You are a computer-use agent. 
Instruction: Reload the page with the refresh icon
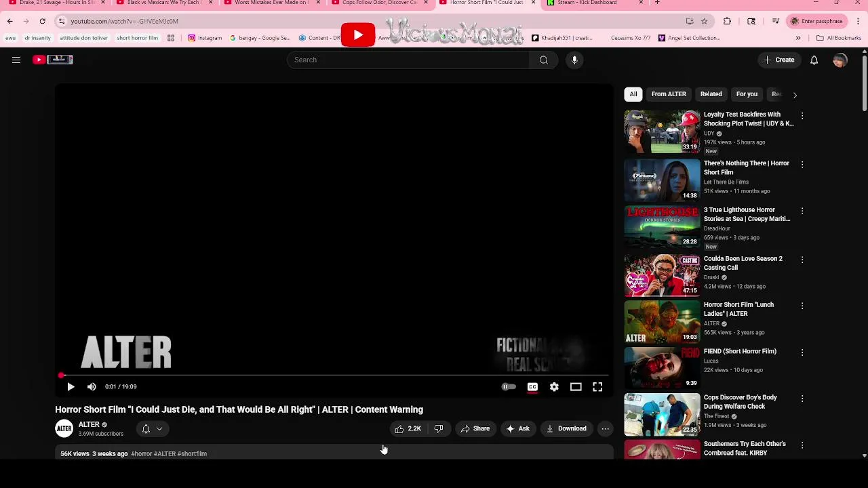42,21
